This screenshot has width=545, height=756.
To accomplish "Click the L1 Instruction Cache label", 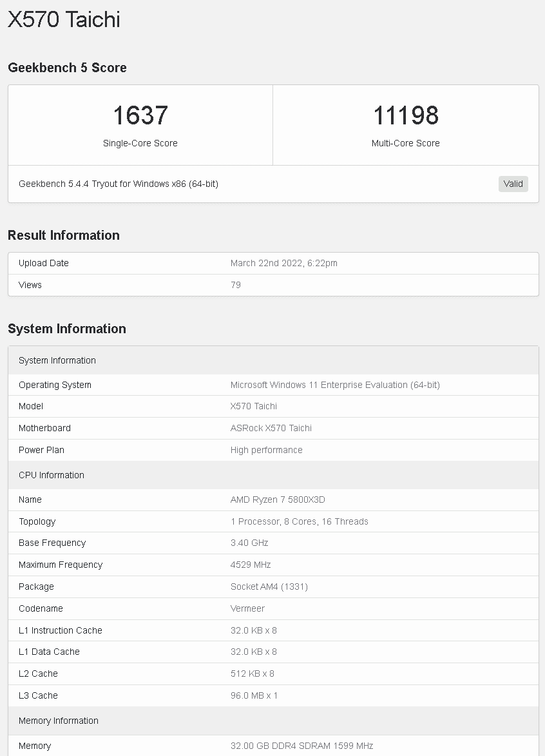I will click(x=61, y=630).
